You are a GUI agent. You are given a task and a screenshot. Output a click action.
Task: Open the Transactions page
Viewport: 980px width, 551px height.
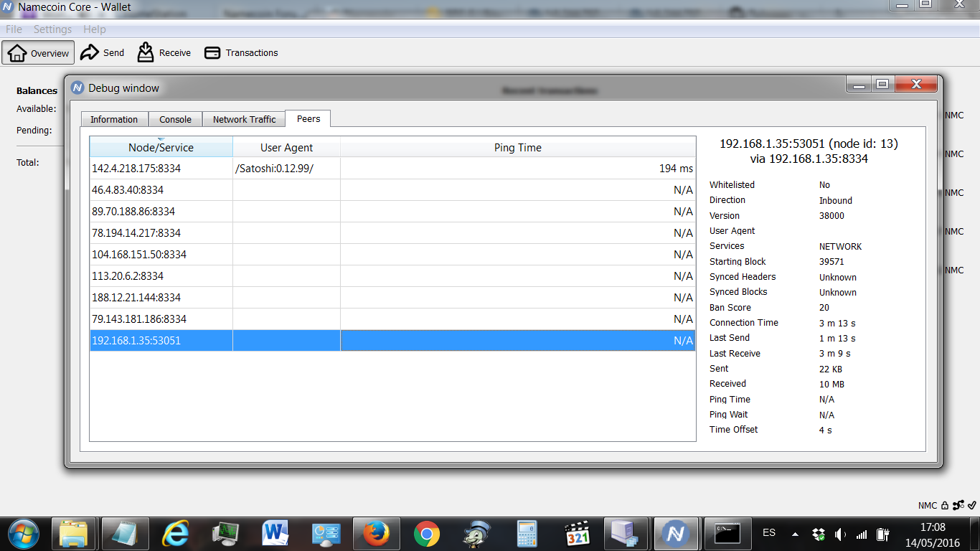click(x=241, y=52)
